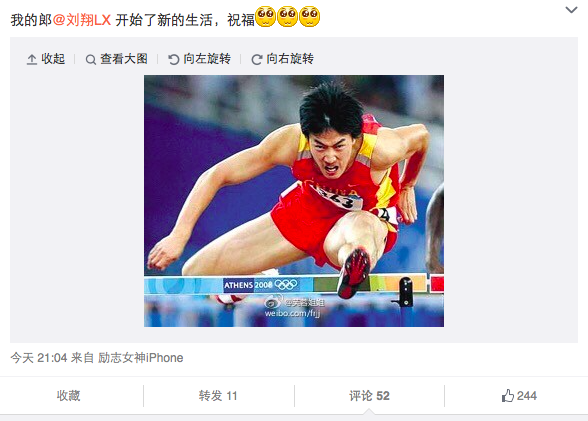The height and width of the screenshot is (421, 588).
Task: Open the 励志女神iPhone source link
Action: tap(141, 358)
